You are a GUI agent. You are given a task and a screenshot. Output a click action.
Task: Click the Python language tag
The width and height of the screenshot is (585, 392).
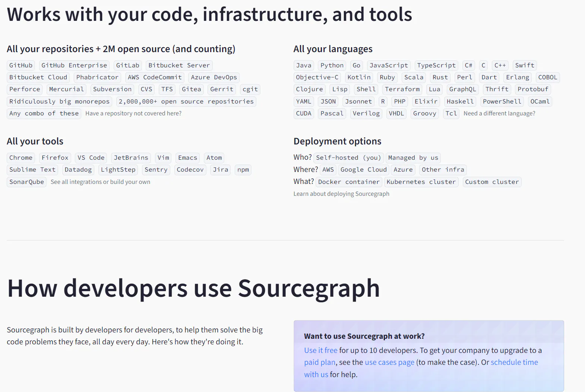(x=332, y=65)
